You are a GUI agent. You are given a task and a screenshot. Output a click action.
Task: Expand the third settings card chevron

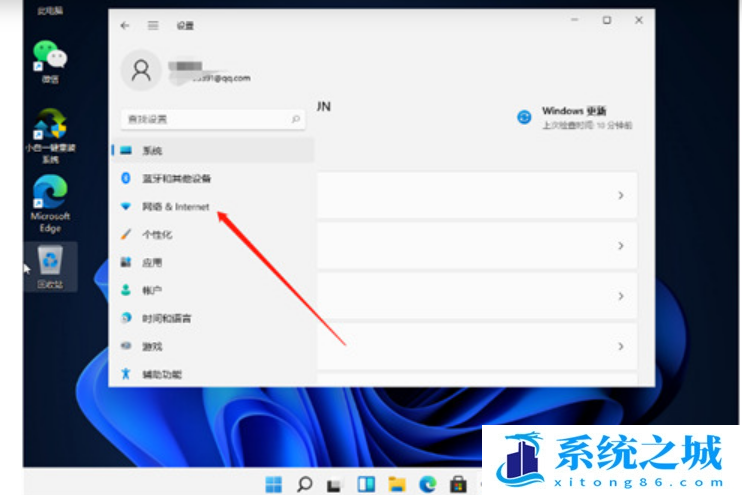(x=620, y=297)
